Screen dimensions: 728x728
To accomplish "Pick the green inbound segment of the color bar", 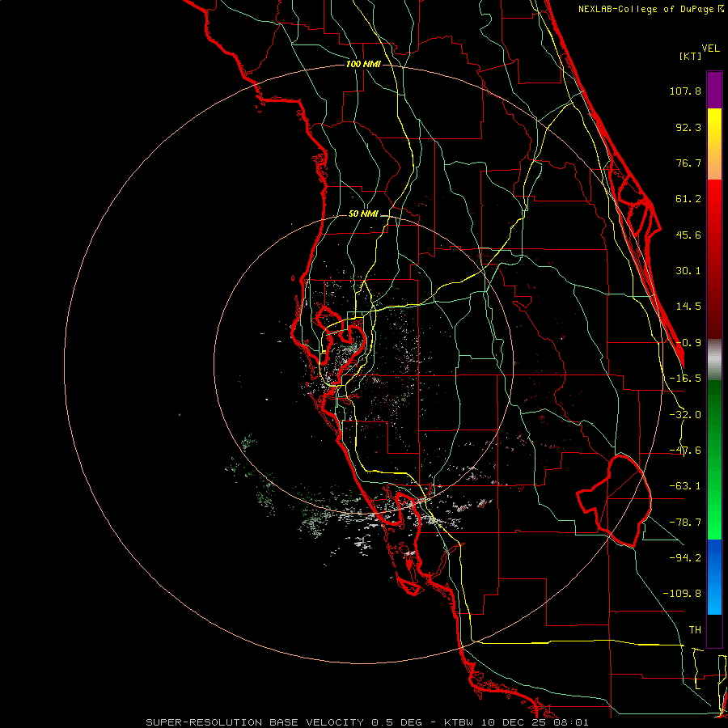I will click(x=714, y=459).
